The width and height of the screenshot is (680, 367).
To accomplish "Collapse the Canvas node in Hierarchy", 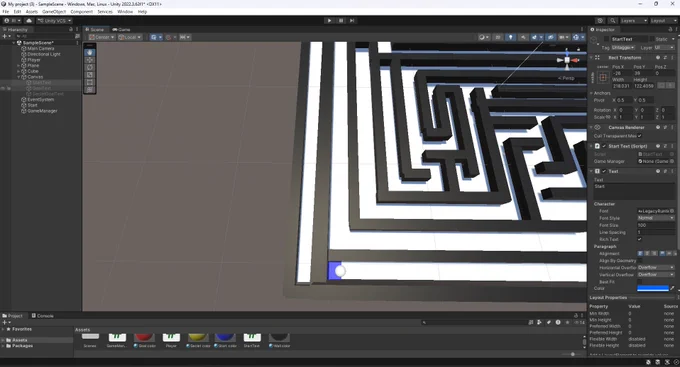I will click(19, 77).
